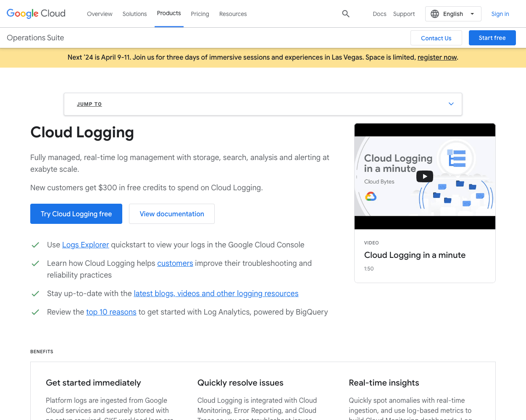Click the video thumbnail image
Screen dimensions: 526x420
coord(425,176)
